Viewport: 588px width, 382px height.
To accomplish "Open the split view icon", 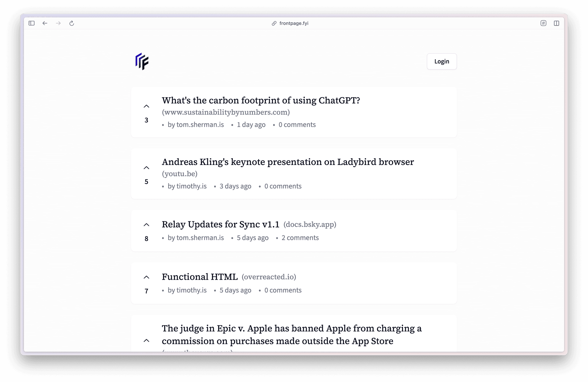I will pos(556,23).
